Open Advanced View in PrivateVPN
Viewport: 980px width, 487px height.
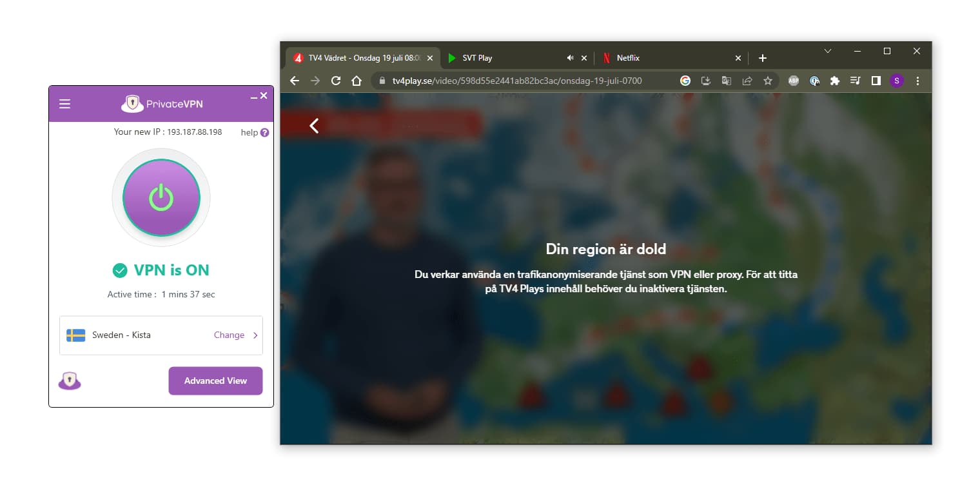pyautogui.click(x=215, y=381)
